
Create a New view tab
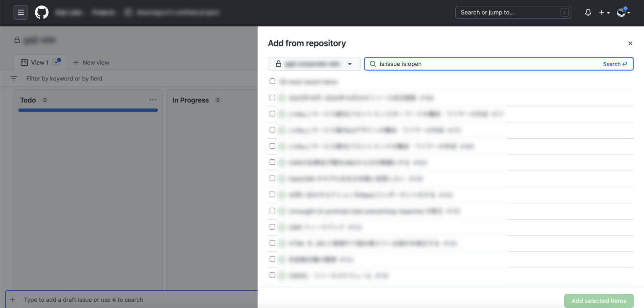coord(91,62)
